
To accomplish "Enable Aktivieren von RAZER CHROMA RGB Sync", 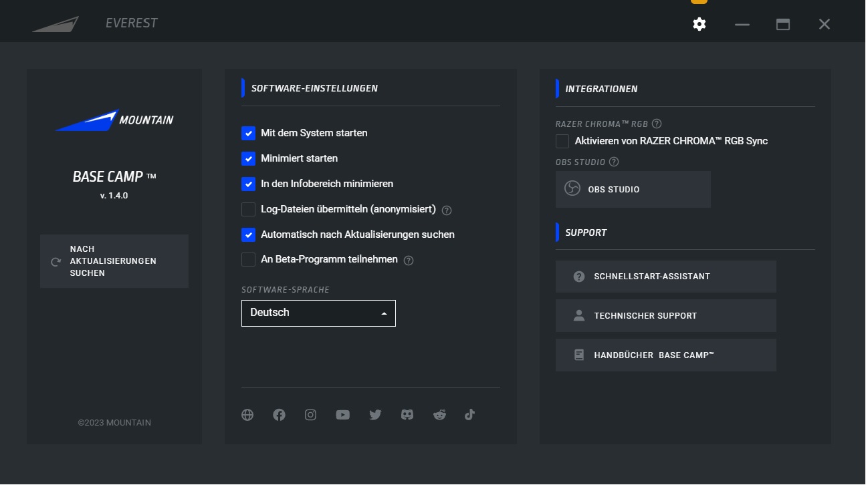I will click(562, 141).
